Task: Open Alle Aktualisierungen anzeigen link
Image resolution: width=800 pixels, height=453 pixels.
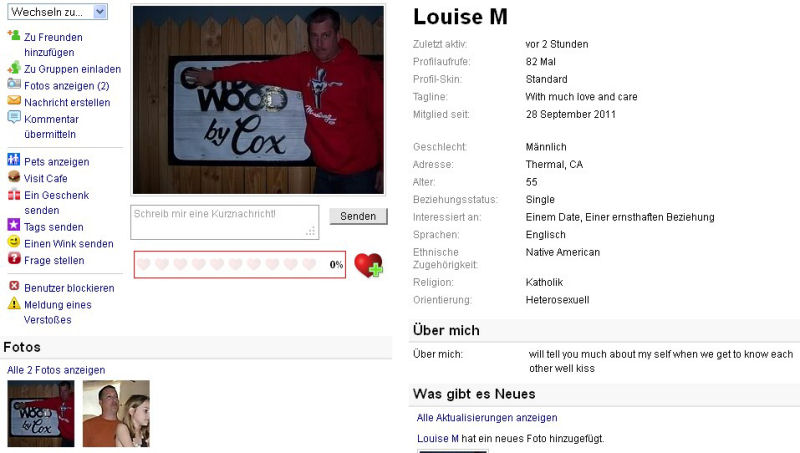Action: point(487,418)
